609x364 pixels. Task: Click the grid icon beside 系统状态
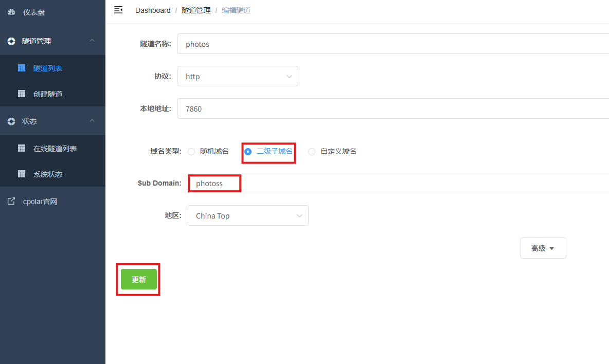tap(22, 174)
